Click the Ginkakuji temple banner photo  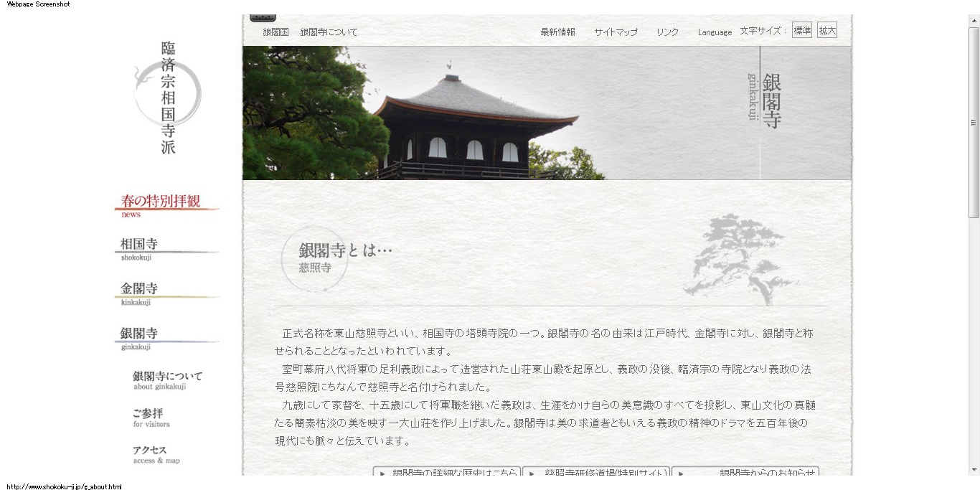pyautogui.click(x=547, y=113)
